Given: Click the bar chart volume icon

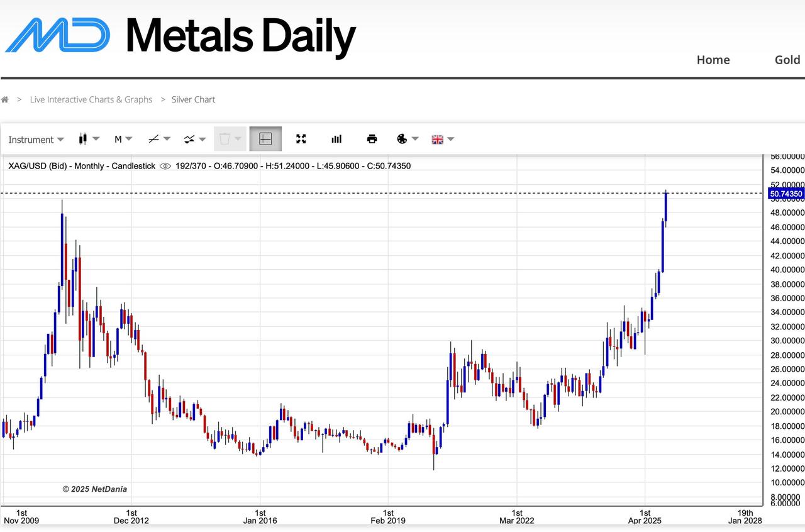Looking at the screenshot, I should [336, 139].
